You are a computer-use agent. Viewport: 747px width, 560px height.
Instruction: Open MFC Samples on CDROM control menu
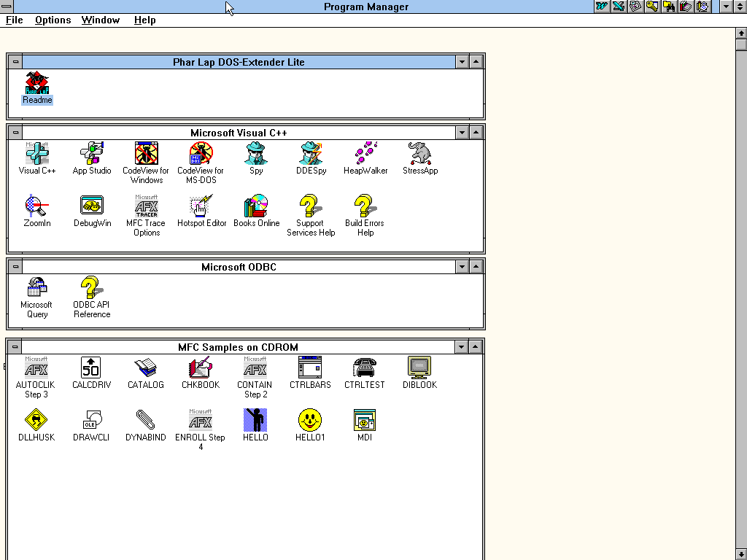click(x=15, y=346)
